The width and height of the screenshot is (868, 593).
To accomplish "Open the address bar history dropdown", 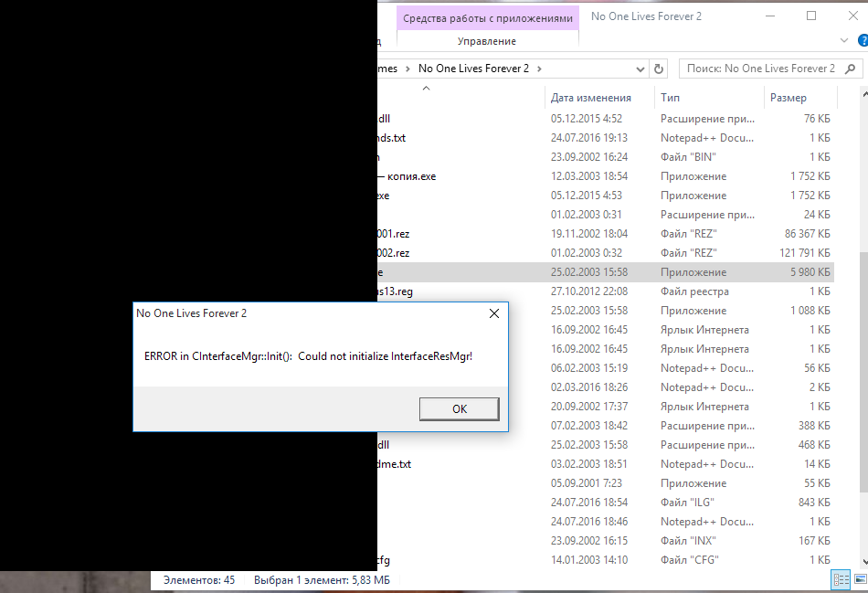I will tap(640, 69).
